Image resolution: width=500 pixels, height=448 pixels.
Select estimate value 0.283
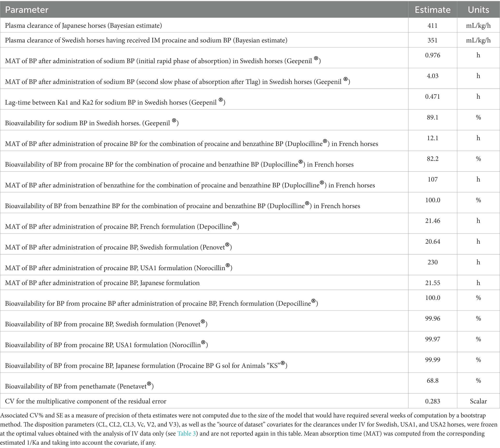click(433, 401)
